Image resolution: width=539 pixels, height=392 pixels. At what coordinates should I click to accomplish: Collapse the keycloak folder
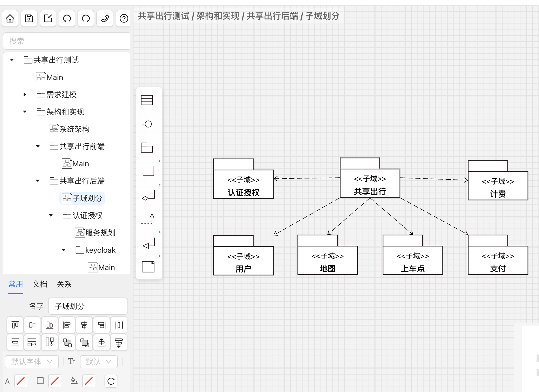point(64,250)
